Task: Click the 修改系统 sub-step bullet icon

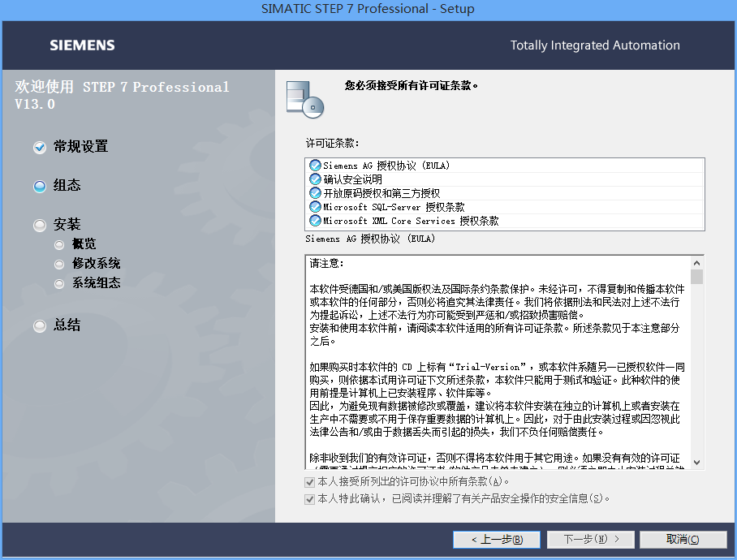Action: click(x=59, y=265)
